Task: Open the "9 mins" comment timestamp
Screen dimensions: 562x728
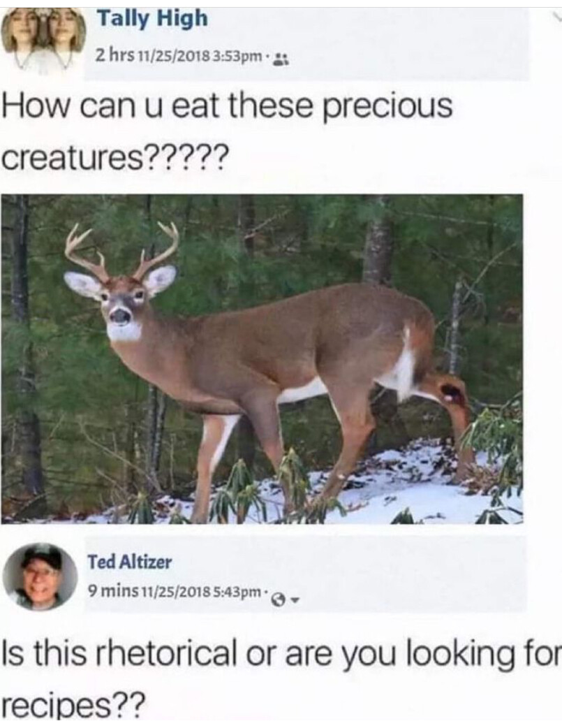Action: pos(113,592)
